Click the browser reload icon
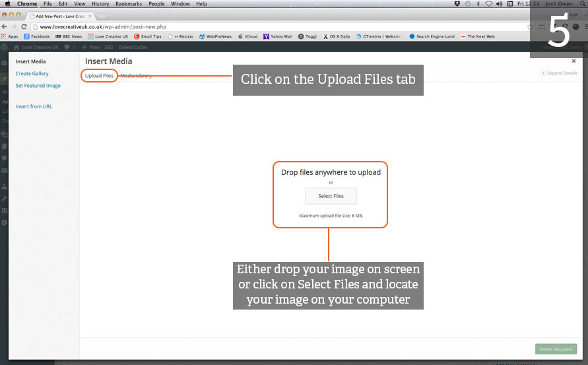The image size is (588, 365). pyautogui.click(x=24, y=26)
